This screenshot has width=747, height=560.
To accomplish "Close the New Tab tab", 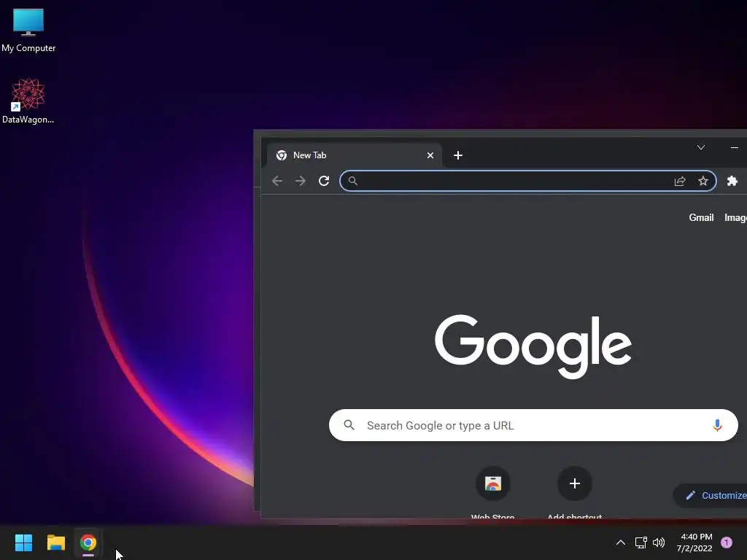I will point(430,155).
